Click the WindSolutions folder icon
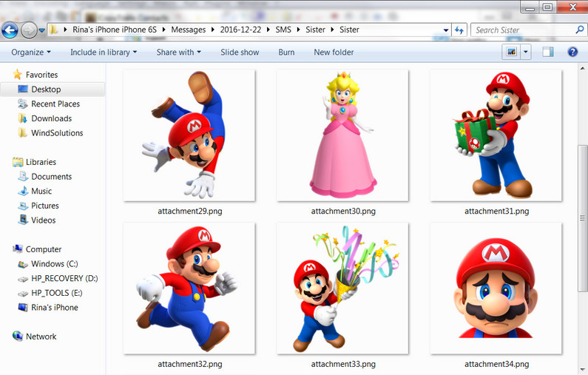Image resolution: width=588 pixels, height=375 pixels. pos(23,132)
